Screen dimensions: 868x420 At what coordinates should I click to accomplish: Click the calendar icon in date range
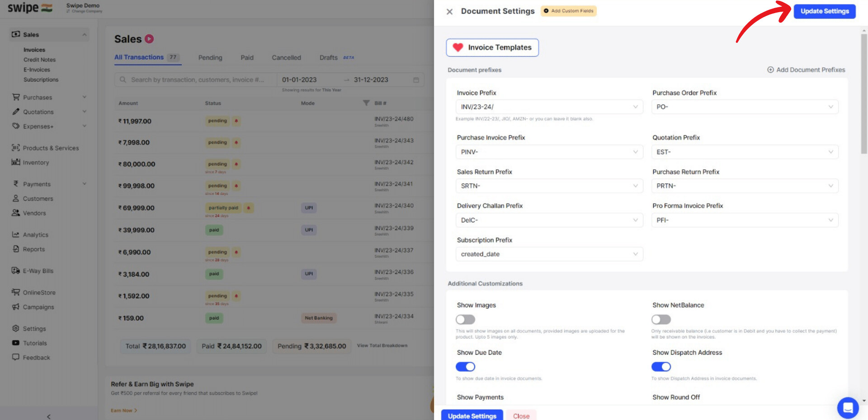(416, 80)
